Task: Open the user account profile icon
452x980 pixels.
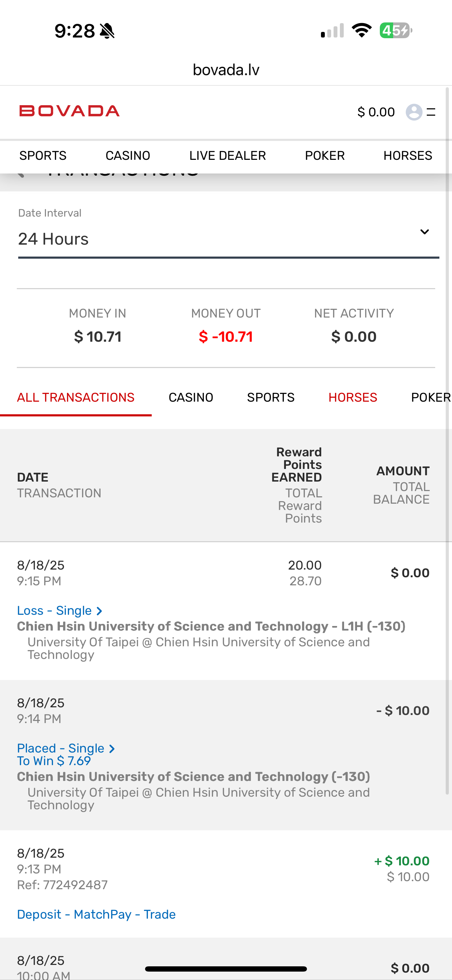Action: [x=413, y=112]
